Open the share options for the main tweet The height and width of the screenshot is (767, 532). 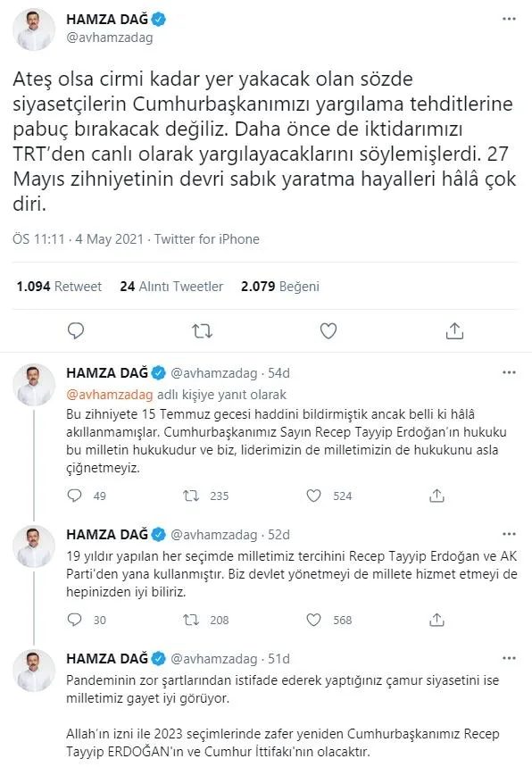455,330
